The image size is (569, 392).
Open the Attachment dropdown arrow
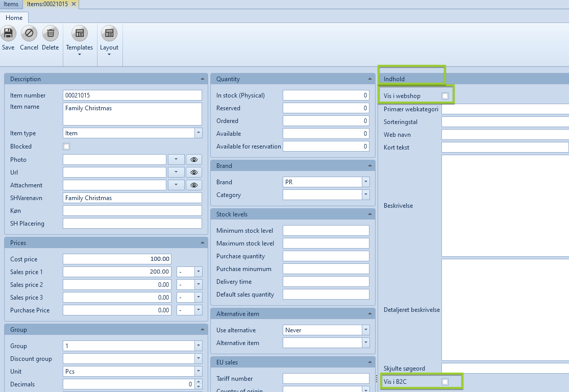[x=176, y=185]
